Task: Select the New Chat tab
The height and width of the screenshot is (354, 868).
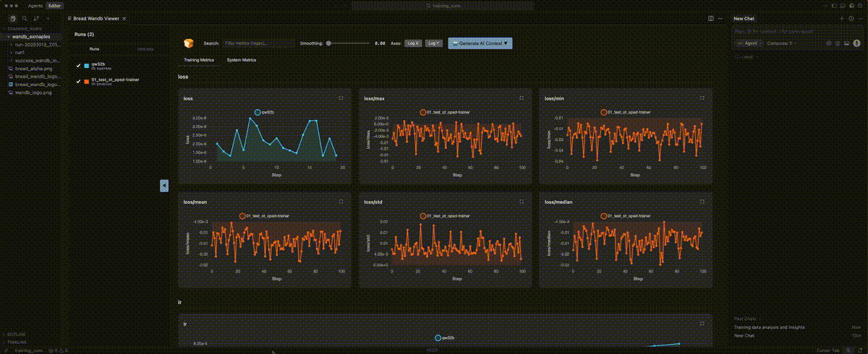Action: pos(745,18)
